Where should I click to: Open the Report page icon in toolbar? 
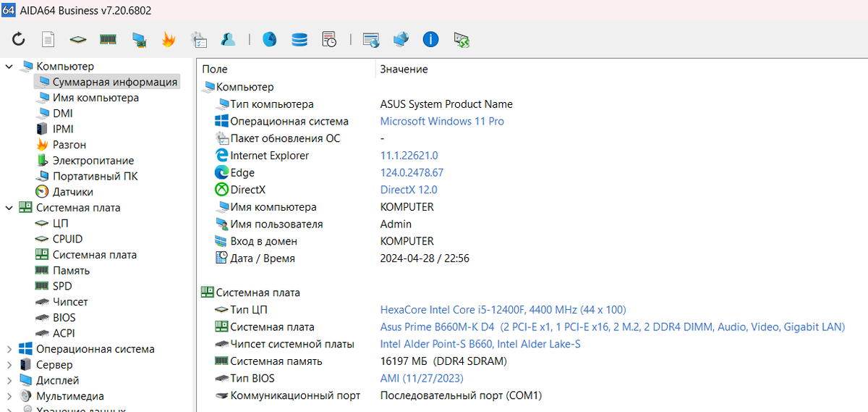tap(48, 39)
